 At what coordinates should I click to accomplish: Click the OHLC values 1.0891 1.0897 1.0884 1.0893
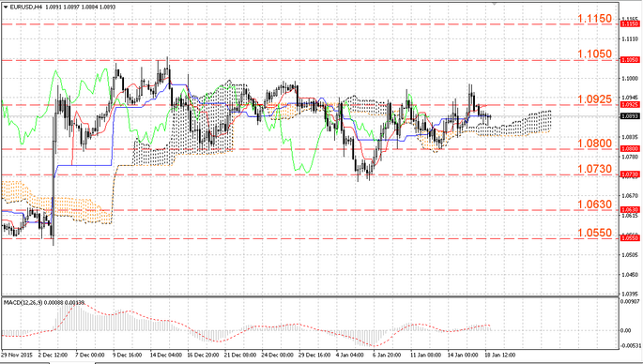(x=80, y=7)
